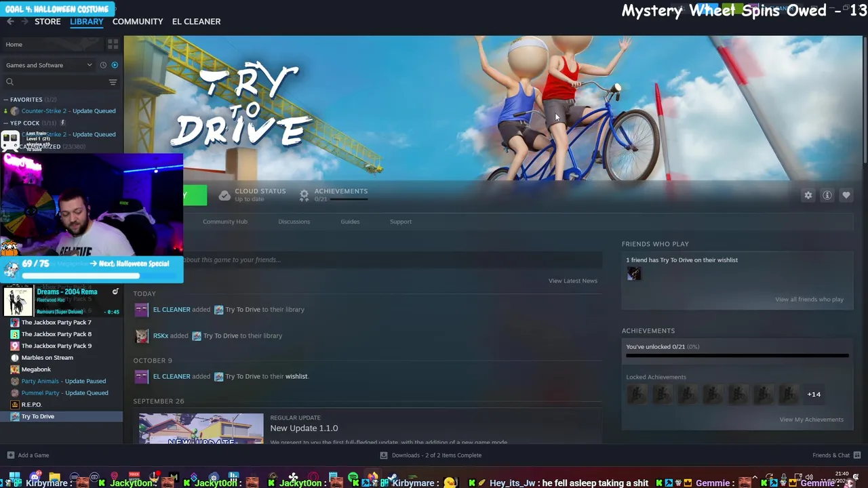Image resolution: width=868 pixels, height=488 pixels.
Task: Select The Jackbox Party Pack 8
Action: [x=56, y=334]
